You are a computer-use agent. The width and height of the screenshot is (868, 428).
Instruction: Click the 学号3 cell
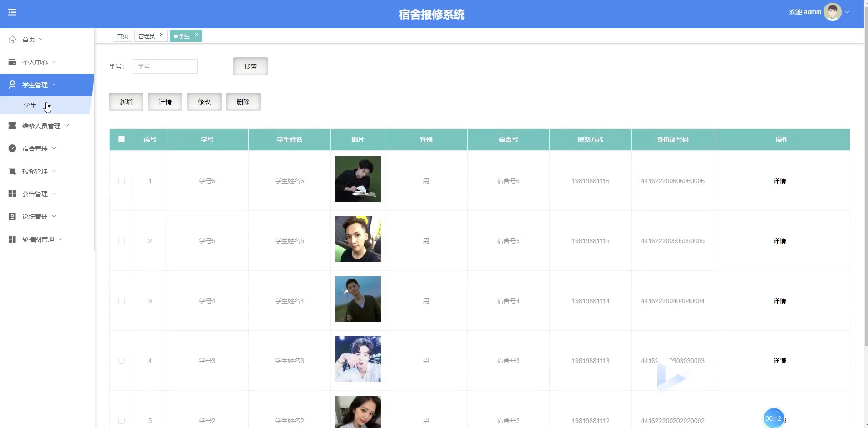point(207,361)
